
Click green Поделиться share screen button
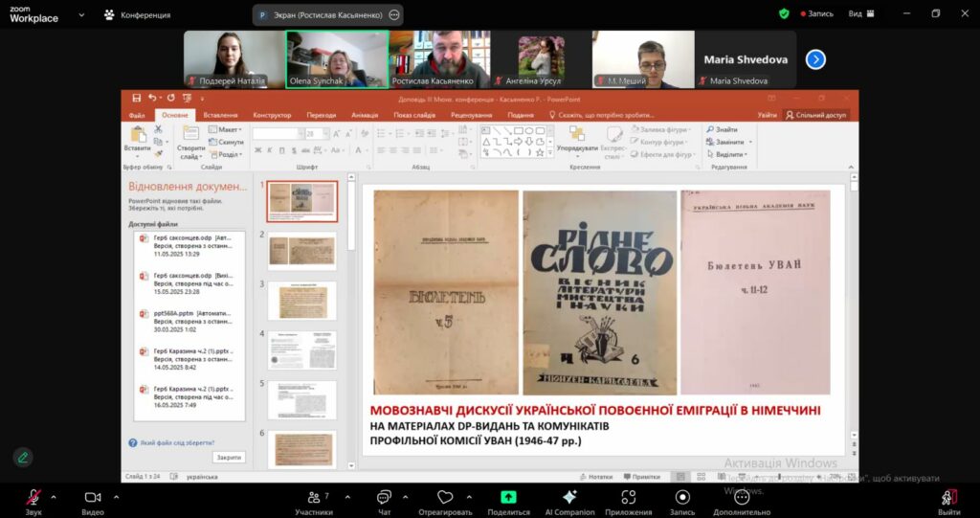[509, 502]
